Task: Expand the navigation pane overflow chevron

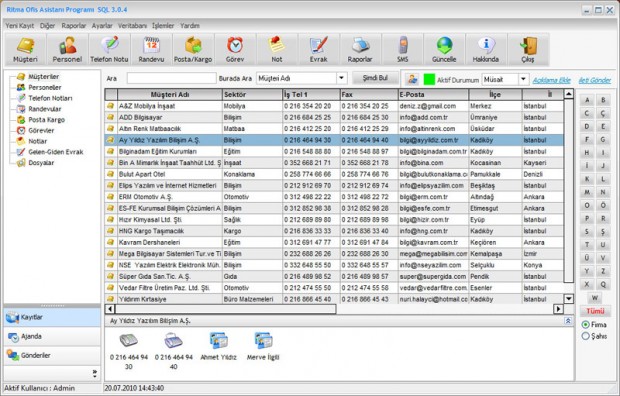Action: [x=95, y=373]
